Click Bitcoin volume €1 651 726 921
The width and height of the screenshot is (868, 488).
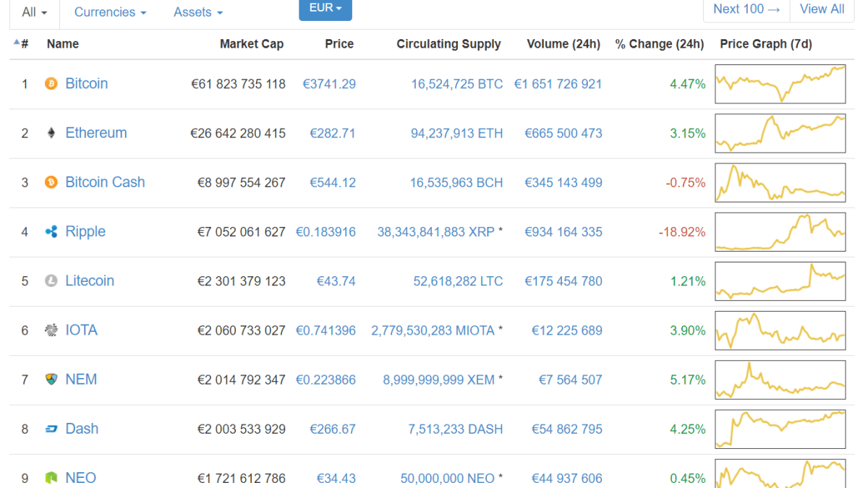click(558, 84)
